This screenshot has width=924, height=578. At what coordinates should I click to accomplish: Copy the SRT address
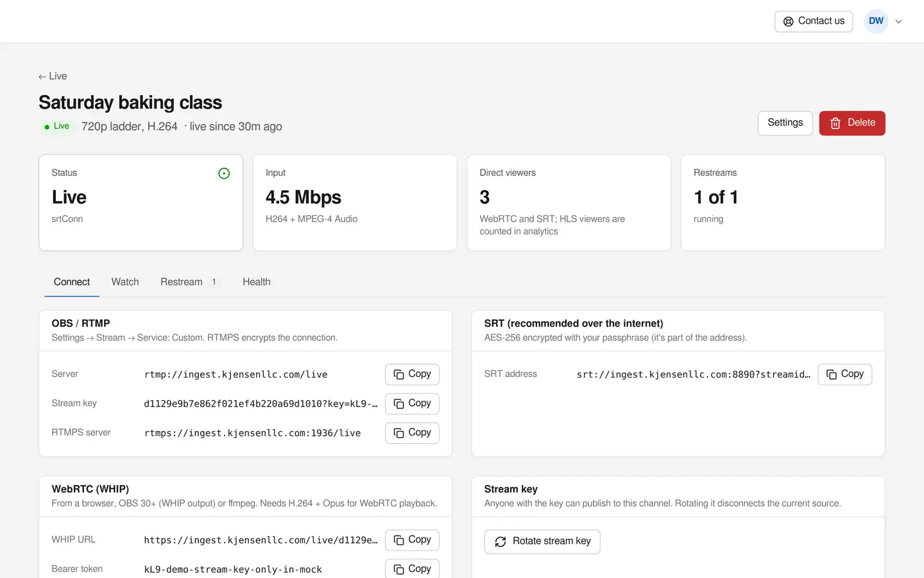844,374
